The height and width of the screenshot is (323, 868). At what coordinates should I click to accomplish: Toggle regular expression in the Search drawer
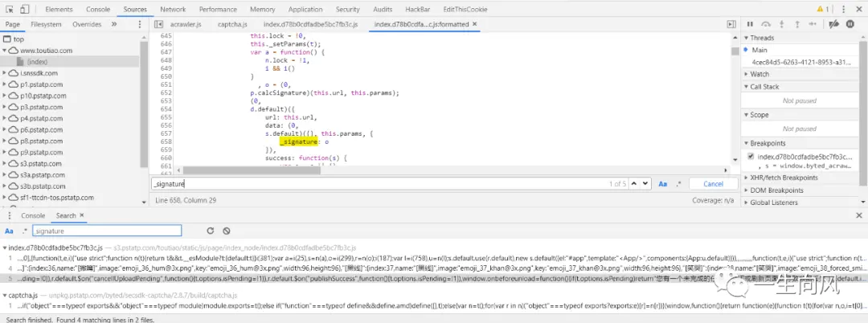click(x=24, y=231)
